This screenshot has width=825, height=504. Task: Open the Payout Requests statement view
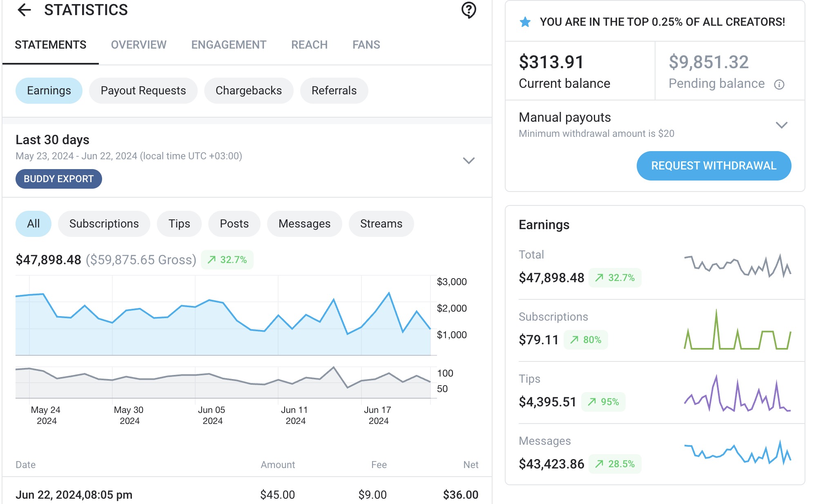[143, 90]
